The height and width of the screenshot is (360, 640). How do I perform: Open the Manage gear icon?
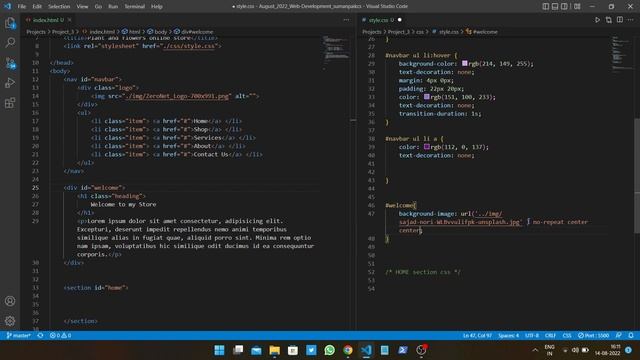click(x=10, y=321)
